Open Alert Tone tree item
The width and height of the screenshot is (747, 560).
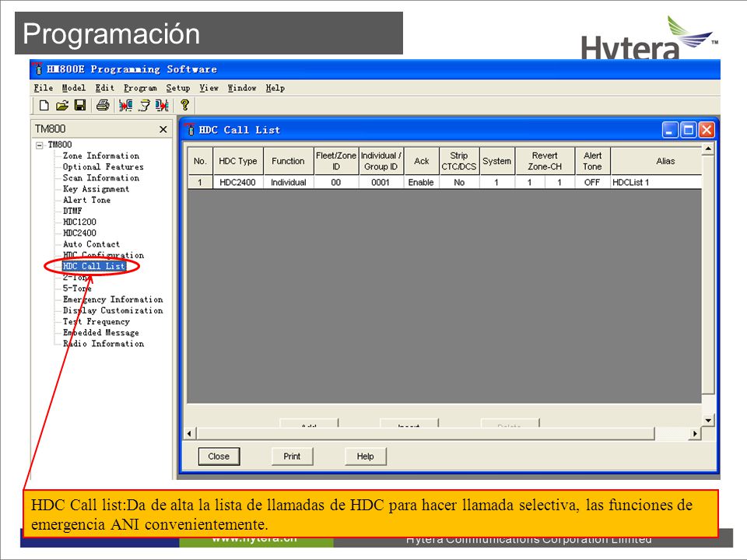pyautogui.click(x=86, y=200)
